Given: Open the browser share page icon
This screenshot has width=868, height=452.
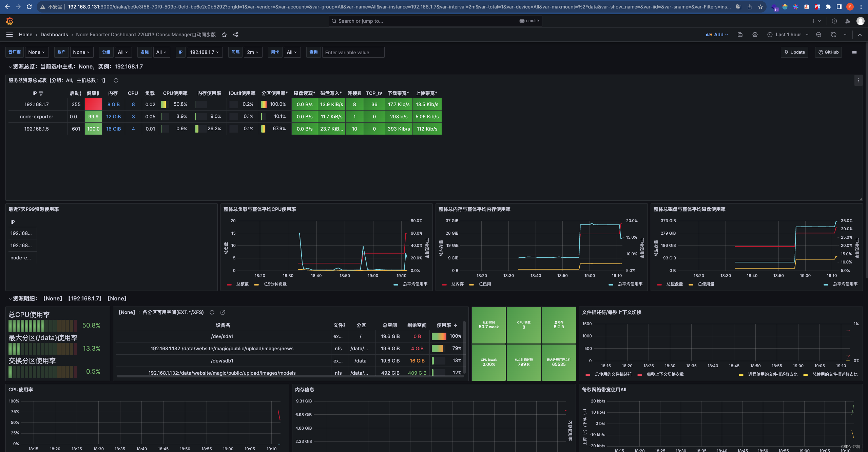Looking at the screenshot, I should 750,7.
